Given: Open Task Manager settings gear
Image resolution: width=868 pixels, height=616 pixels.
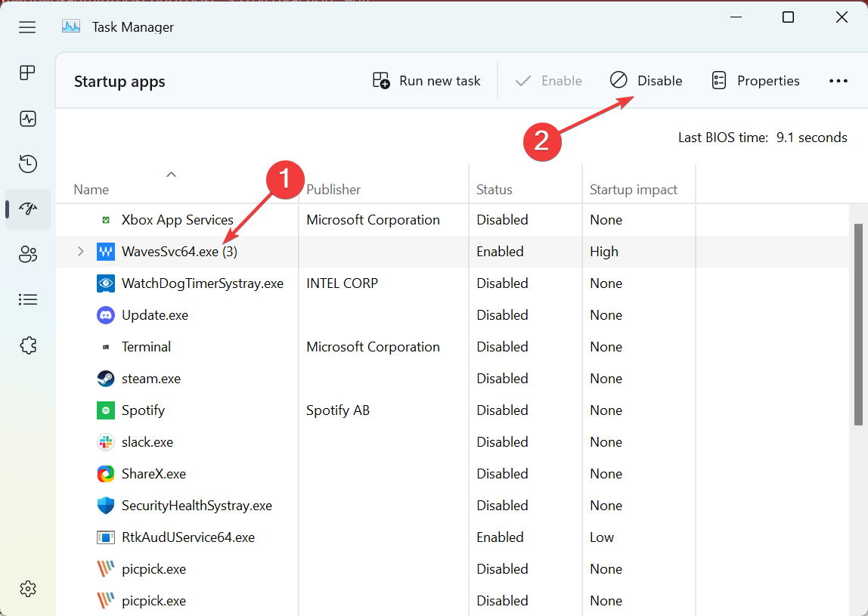Looking at the screenshot, I should [28, 588].
